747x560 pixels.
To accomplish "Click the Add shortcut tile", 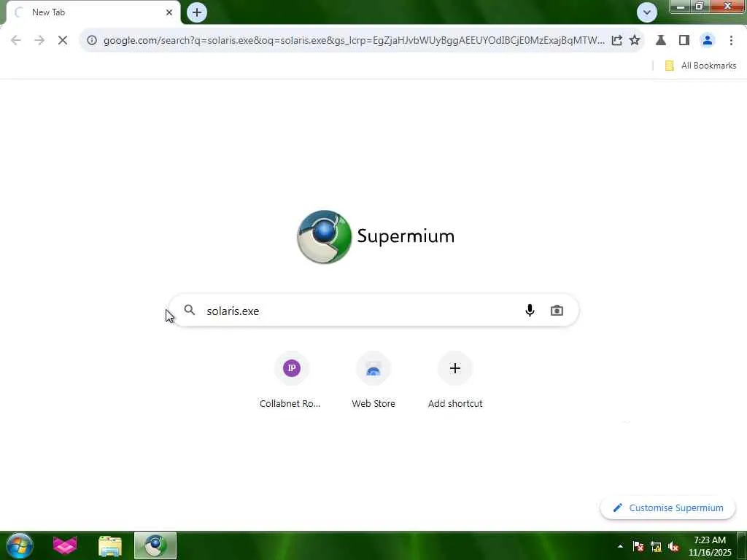I will (x=455, y=381).
